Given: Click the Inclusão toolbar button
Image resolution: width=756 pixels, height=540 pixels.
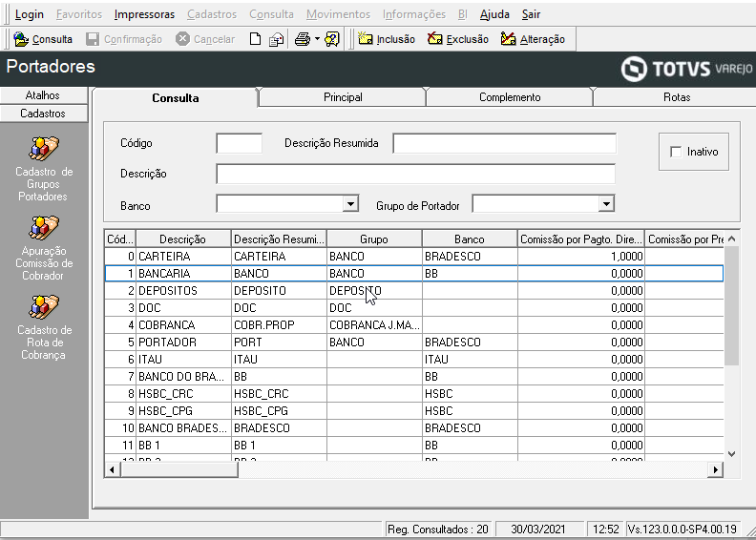Looking at the screenshot, I should coord(387,39).
